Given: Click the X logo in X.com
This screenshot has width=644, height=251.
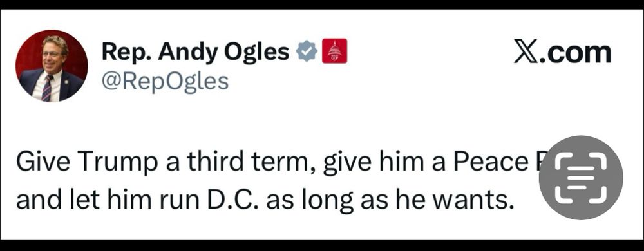Looking at the screenshot, I should pyautogui.click(x=526, y=53).
